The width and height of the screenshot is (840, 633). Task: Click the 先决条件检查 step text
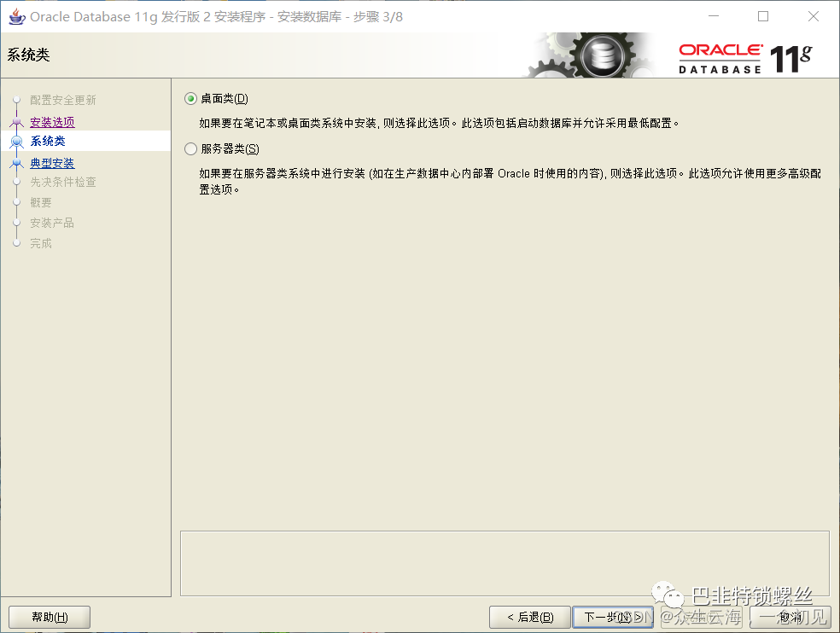coord(62,182)
